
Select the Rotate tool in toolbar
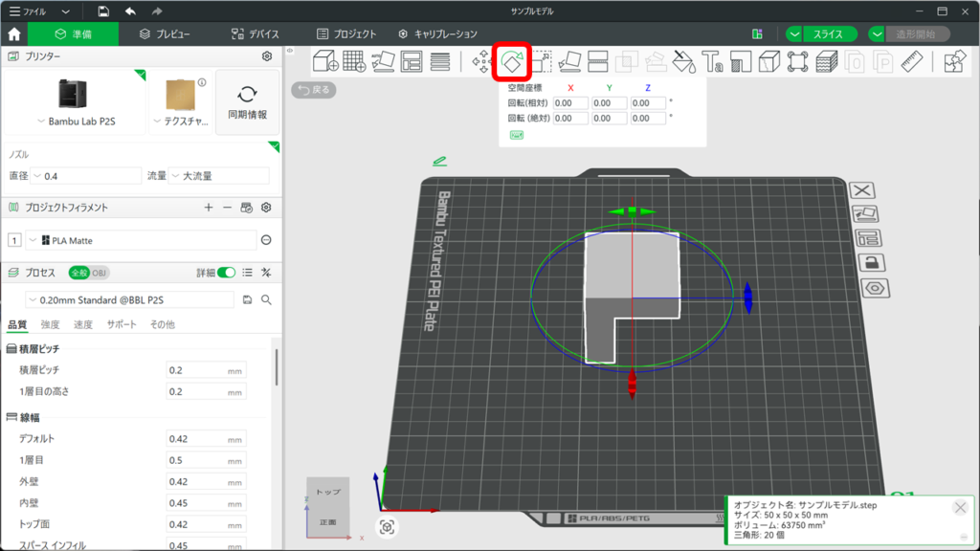click(511, 62)
